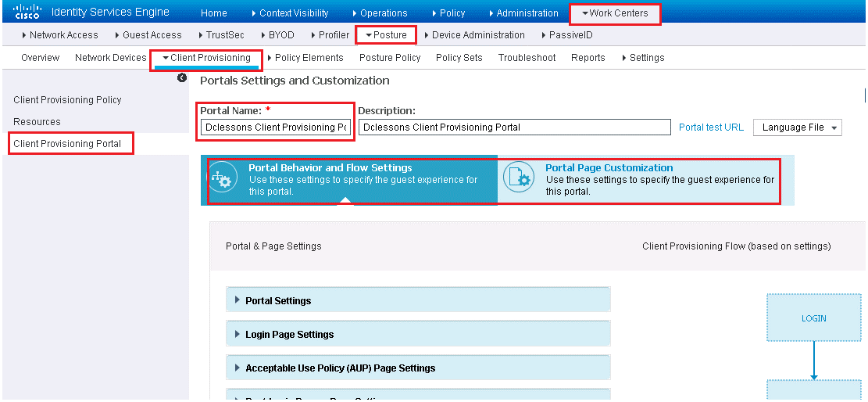This screenshot has height=402, width=868.
Task: Go to the Overview tab
Action: 41,58
